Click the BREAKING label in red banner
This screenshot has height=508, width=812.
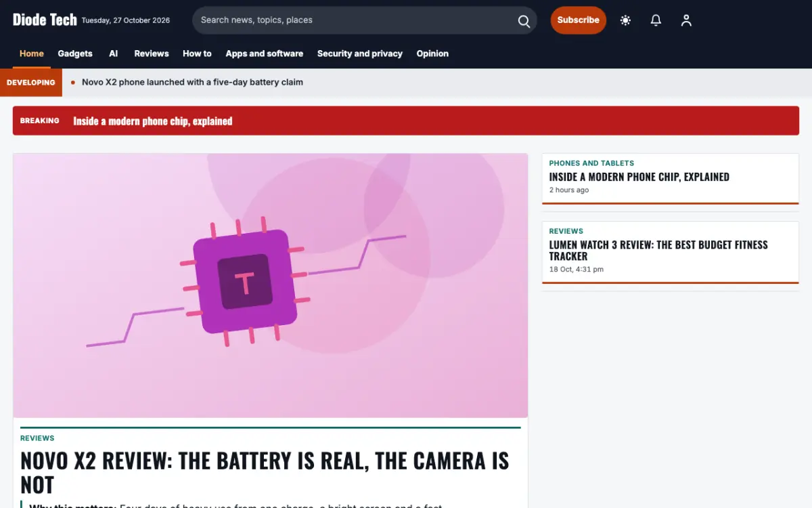(x=40, y=121)
